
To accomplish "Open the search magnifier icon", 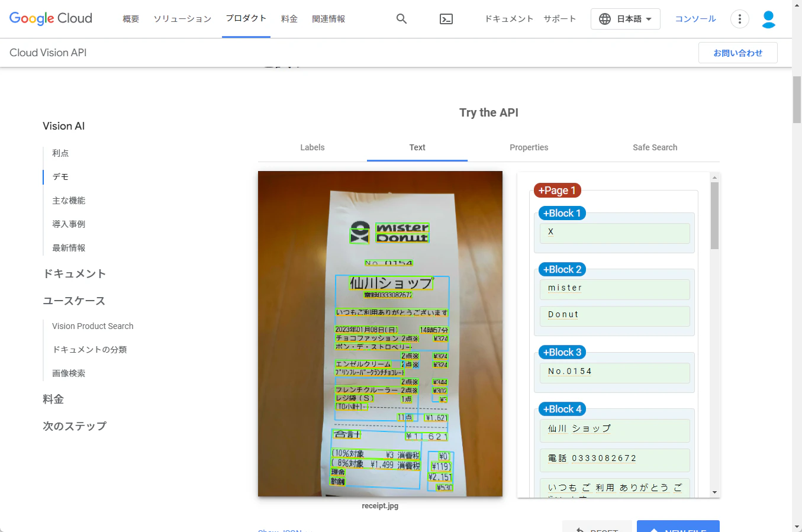I will tap(401, 19).
